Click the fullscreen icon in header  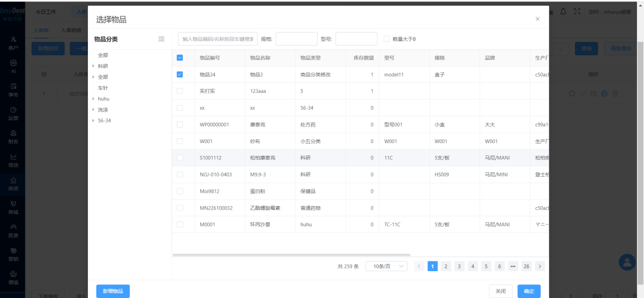coord(577,11)
